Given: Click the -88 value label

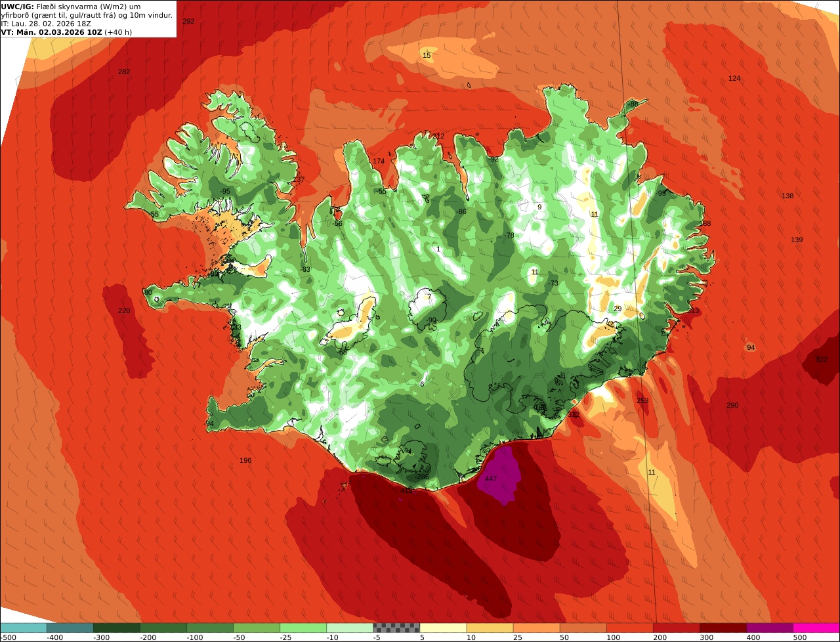Looking at the screenshot, I should coord(633,104).
